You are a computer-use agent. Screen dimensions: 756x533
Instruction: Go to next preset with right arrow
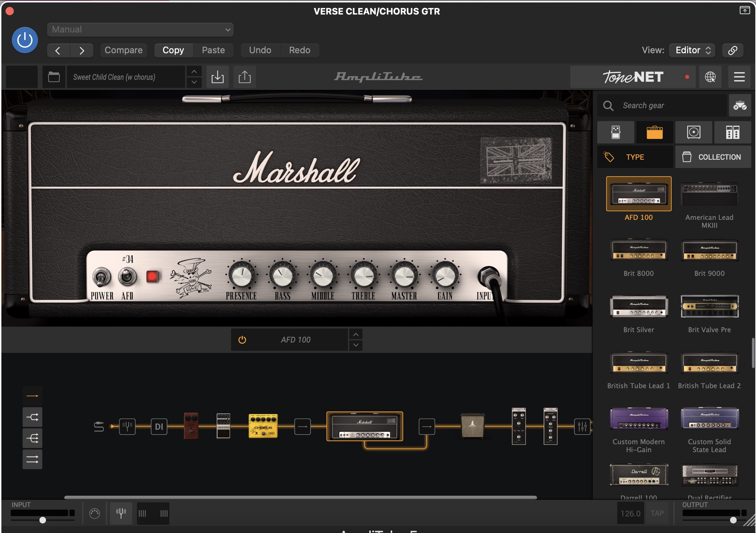(x=82, y=50)
